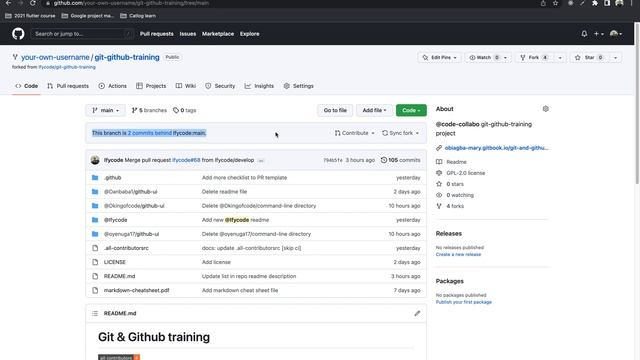
Task: Open the user avatar menu
Action: pos(616,34)
